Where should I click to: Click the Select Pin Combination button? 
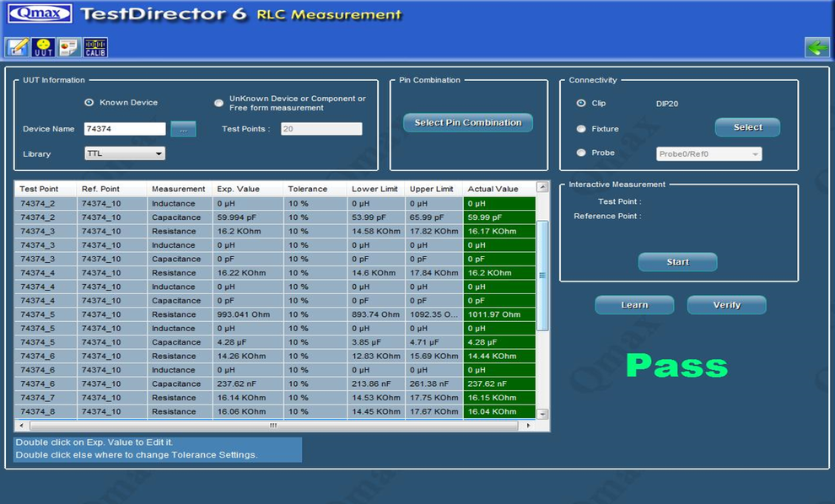[468, 122]
